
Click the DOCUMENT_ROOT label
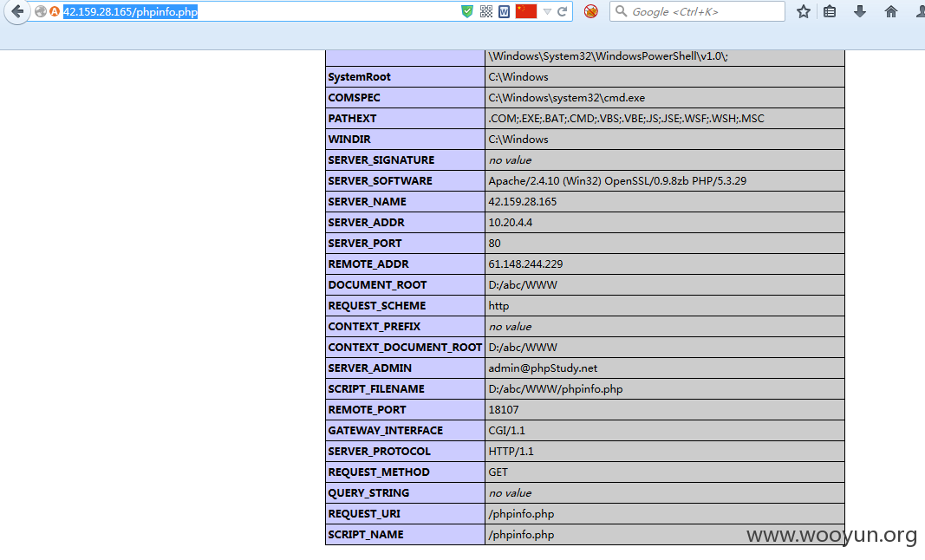coord(377,285)
